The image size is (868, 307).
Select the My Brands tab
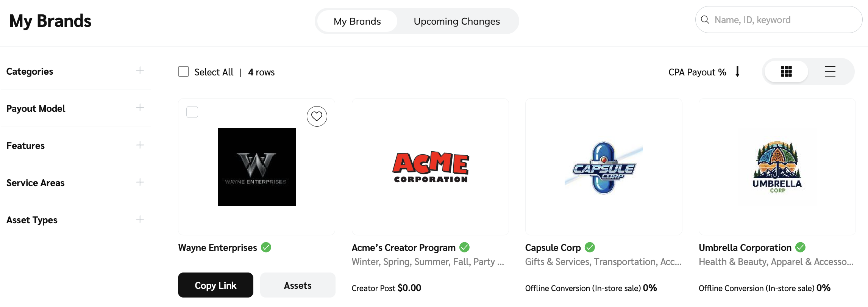point(357,21)
